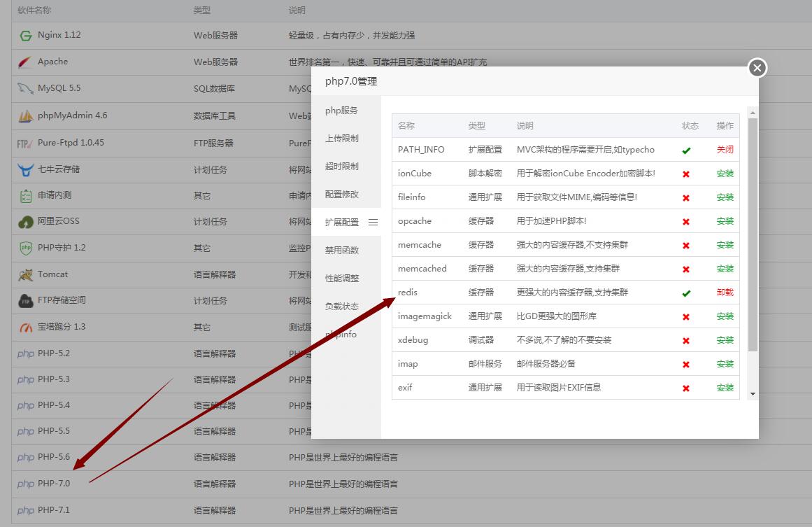
Task: Install the exif extension
Action: coord(725,388)
